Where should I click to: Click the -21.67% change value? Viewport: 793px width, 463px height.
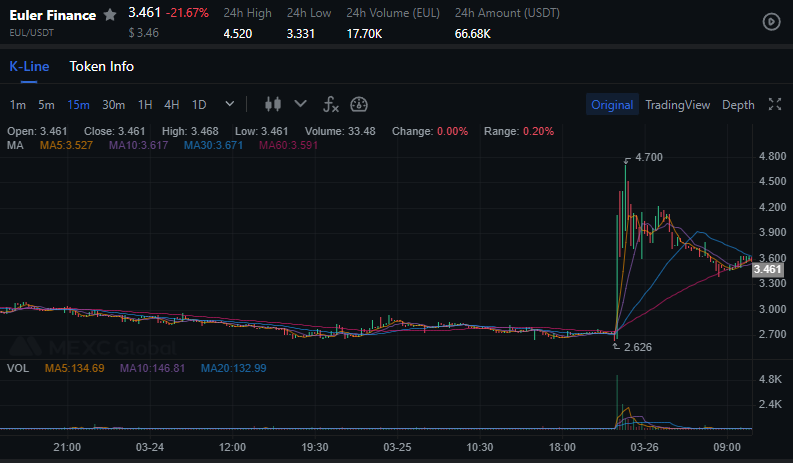[187, 13]
